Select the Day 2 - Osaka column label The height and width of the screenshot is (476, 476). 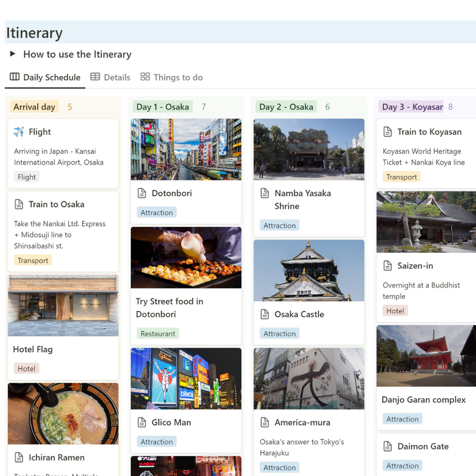pyautogui.click(x=286, y=107)
